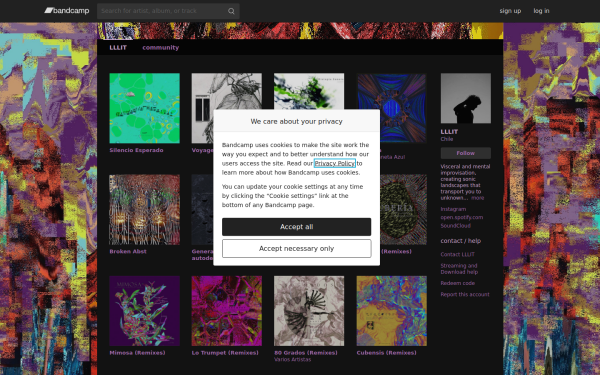Viewport: 600px width, 375px height.
Task: Open the Lo Trumpet (Remixes) album cover
Action: point(227,311)
